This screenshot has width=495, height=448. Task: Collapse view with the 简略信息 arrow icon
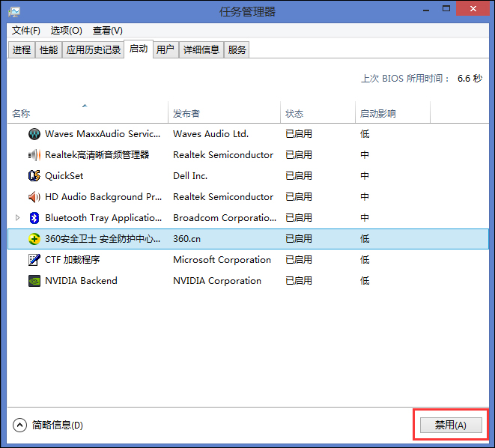19,426
